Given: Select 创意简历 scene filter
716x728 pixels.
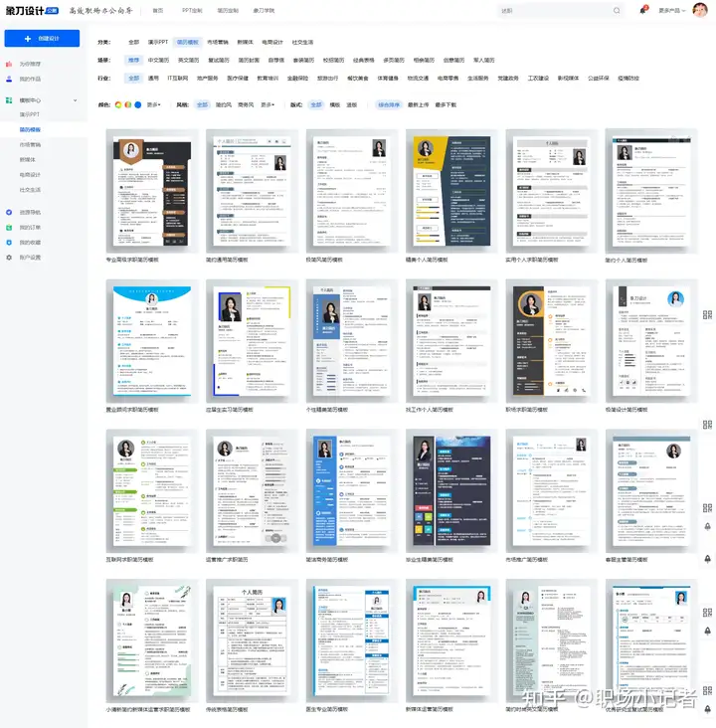Looking at the screenshot, I should (x=453, y=61).
